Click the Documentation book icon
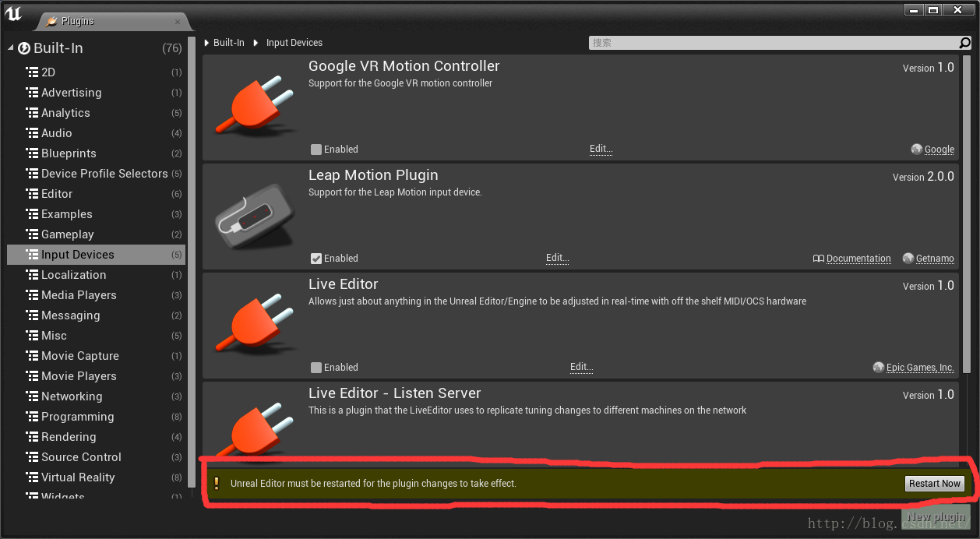980x539 pixels. pos(818,259)
